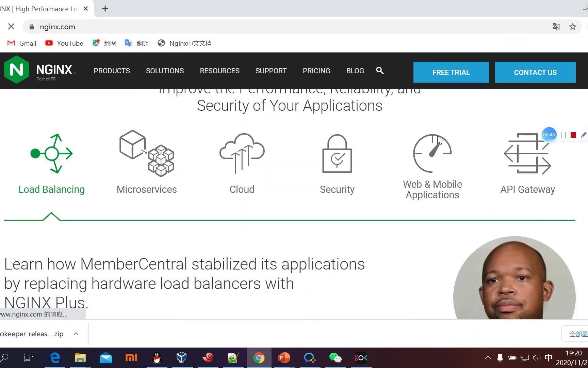Open the Load Balancing feature icon
The width and height of the screenshot is (588, 368).
point(51,154)
